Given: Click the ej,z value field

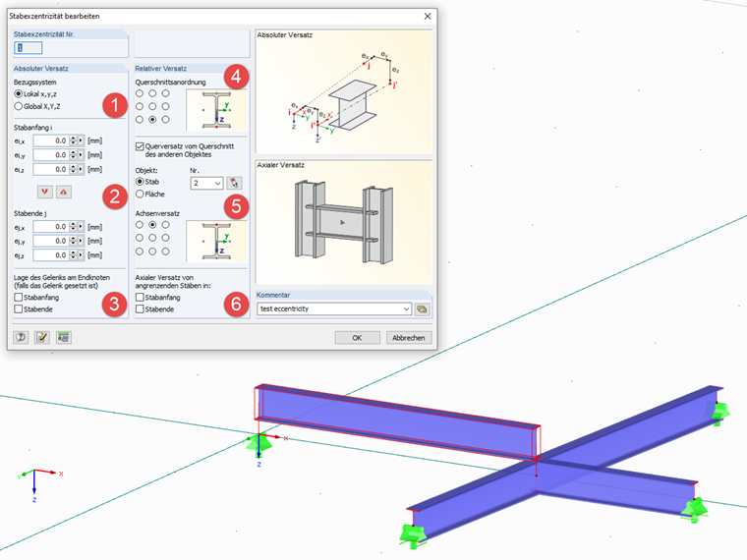Looking at the screenshot, I should click(51, 255).
